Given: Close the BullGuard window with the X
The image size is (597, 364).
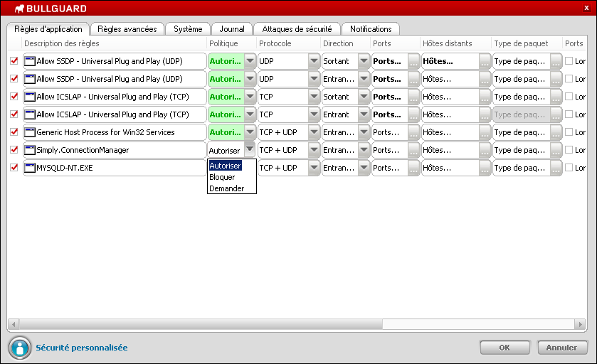Looking at the screenshot, I should point(586,8).
